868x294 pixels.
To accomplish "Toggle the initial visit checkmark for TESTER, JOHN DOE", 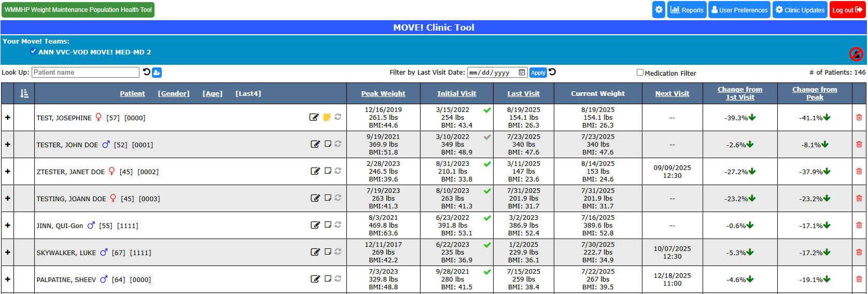I will (x=487, y=137).
